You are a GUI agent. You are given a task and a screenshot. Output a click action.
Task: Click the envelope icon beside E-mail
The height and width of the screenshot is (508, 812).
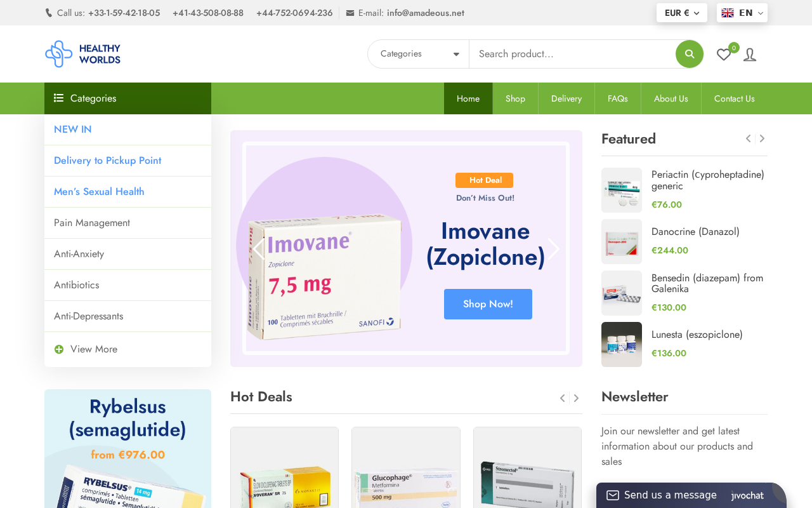pos(350,13)
